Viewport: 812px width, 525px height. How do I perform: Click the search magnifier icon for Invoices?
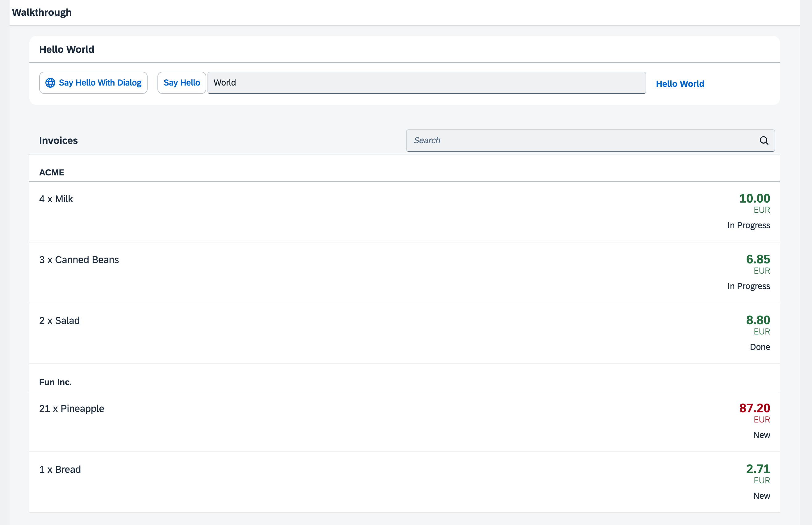point(764,140)
